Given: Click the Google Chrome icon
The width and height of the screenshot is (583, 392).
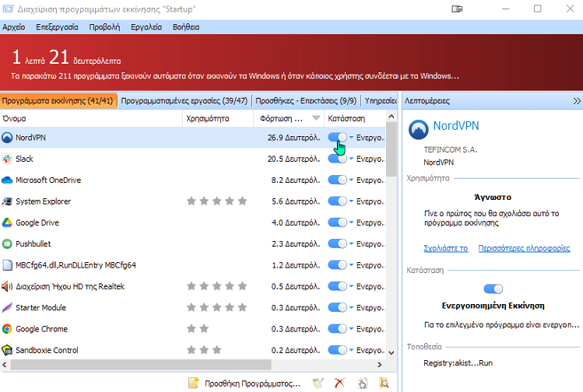Looking at the screenshot, I should coord(7,329).
